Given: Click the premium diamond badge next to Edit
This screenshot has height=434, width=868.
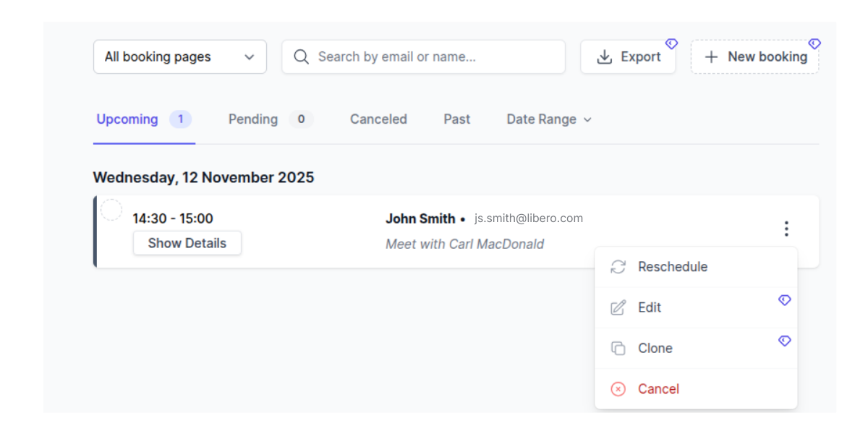Looking at the screenshot, I should pyautogui.click(x=785, y=299).
